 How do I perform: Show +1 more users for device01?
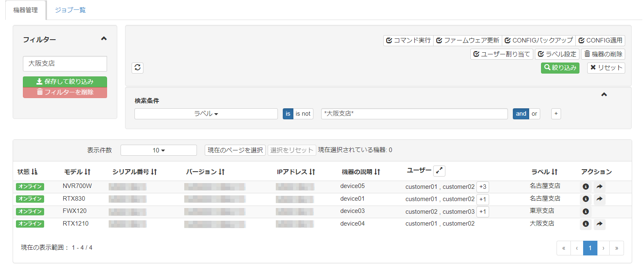(x=483, y=199)
